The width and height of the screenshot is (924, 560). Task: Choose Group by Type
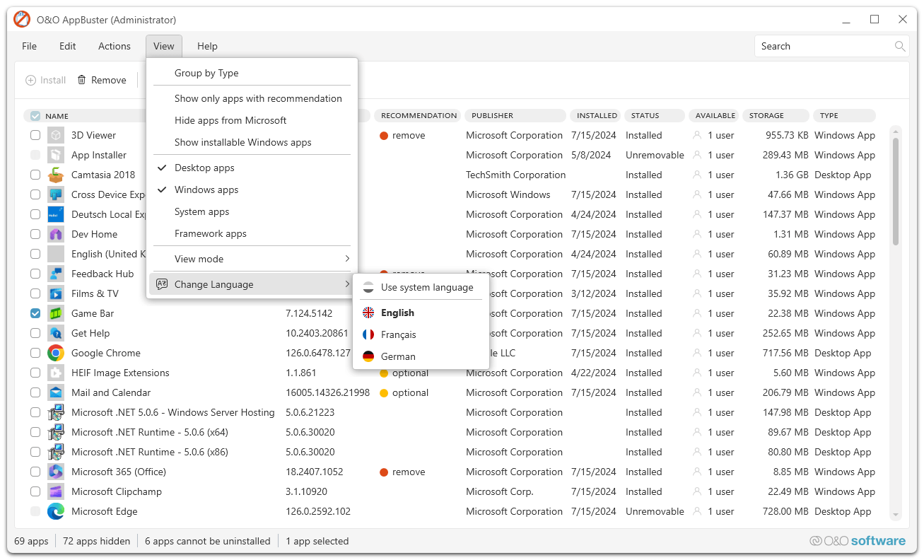click(x=252, y=73)
